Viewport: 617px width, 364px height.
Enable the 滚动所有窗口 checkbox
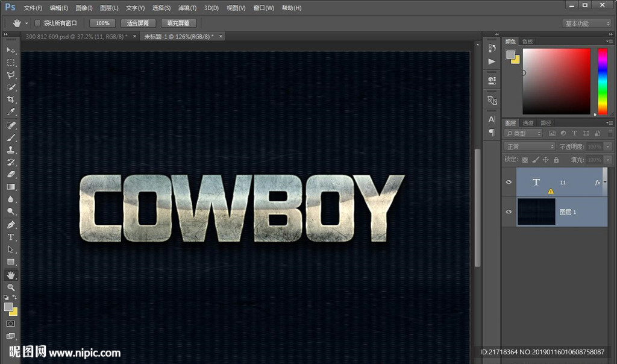pyautogui.click(x=37, y=23)
